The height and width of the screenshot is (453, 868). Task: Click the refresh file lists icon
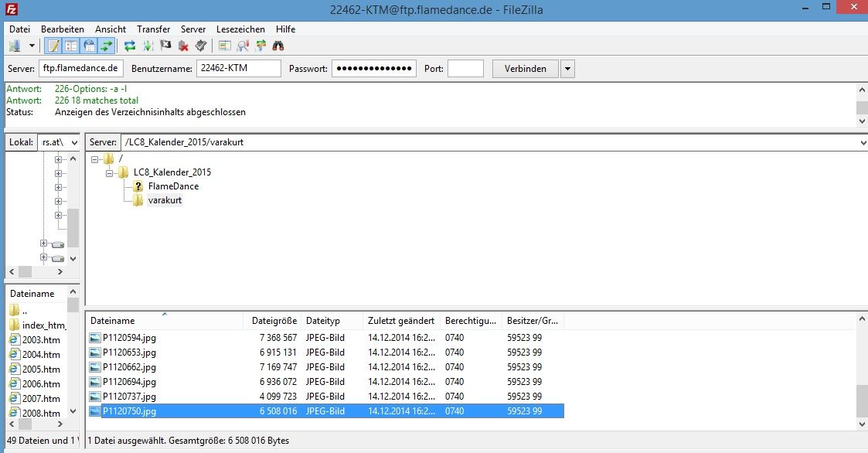point(130,46)
